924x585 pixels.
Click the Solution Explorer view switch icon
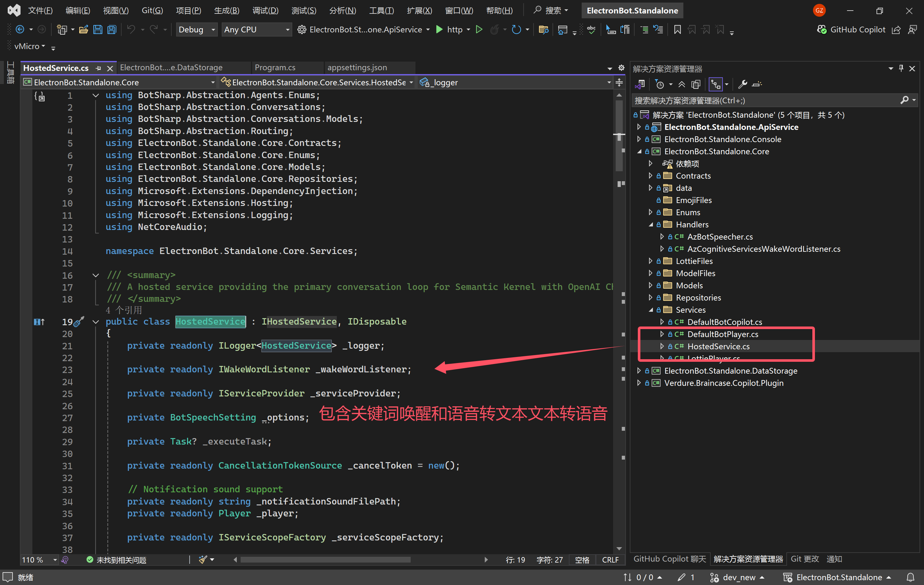point(640,84)
